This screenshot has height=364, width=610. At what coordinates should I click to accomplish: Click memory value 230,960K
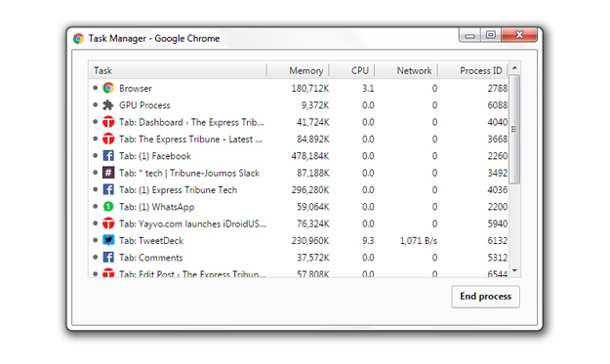(x=310, y=241)
